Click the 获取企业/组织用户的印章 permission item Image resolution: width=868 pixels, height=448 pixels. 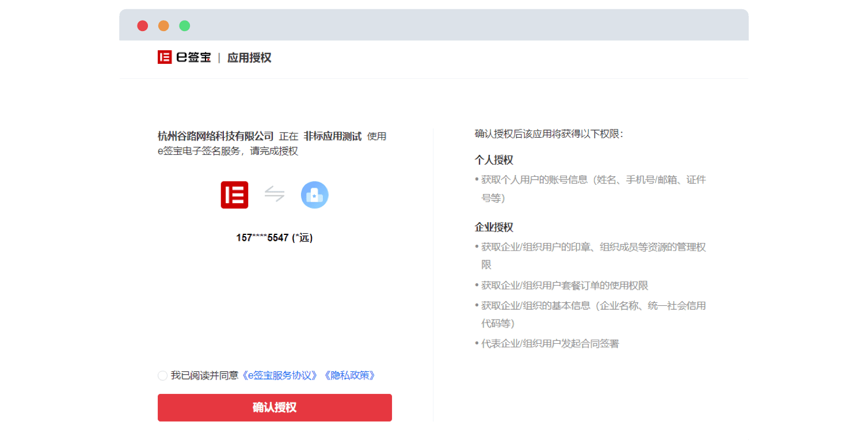coord(590,256)
